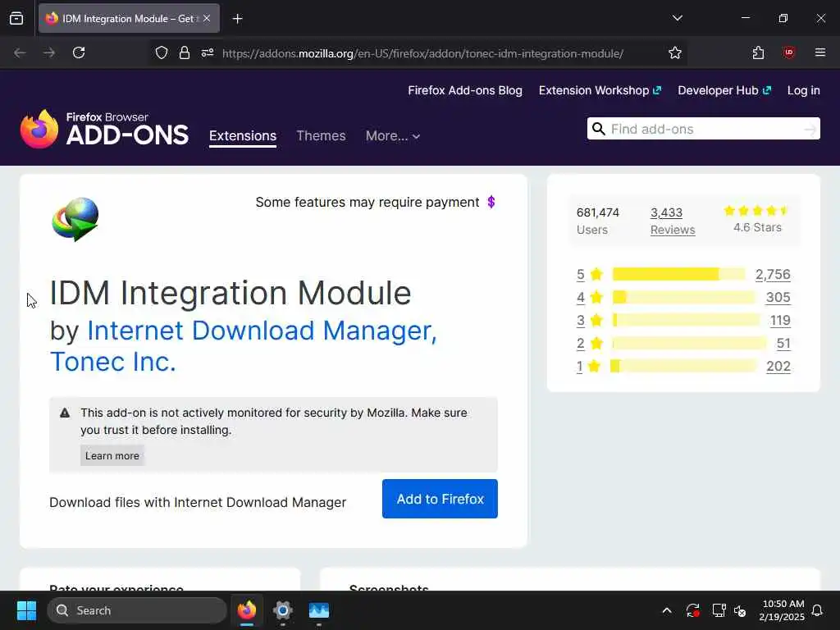Screen dimensions: 840x630
Task: Open the Extension Workshop link
Action: pos(600,90)
